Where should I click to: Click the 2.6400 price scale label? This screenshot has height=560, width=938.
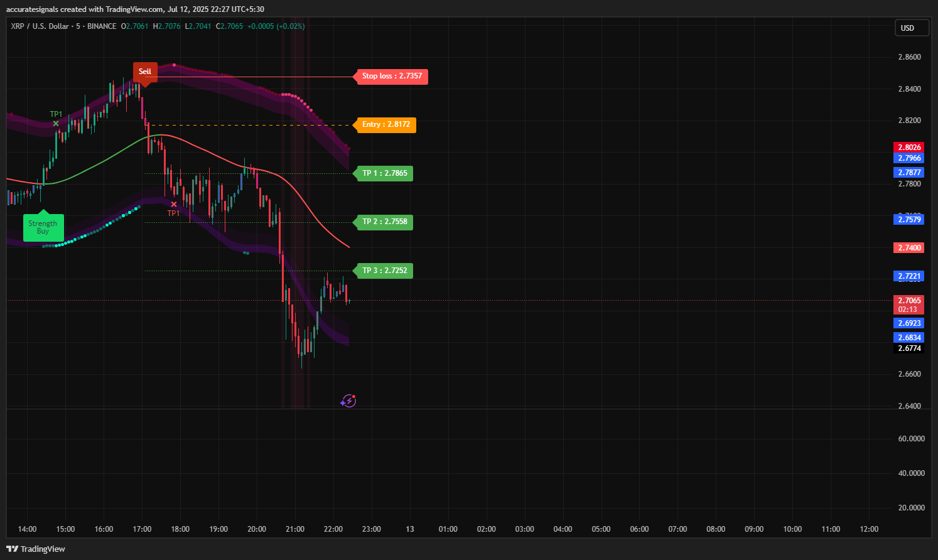(x=909, y=406)
